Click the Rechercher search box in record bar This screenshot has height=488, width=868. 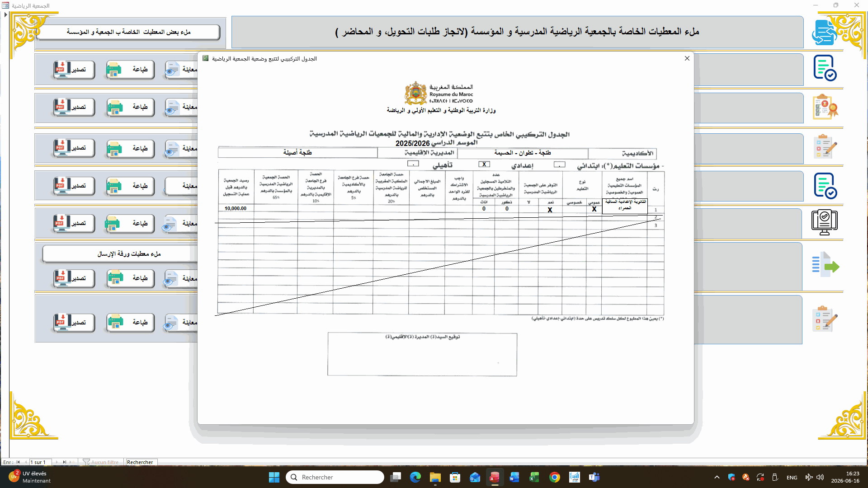point(141,462)
